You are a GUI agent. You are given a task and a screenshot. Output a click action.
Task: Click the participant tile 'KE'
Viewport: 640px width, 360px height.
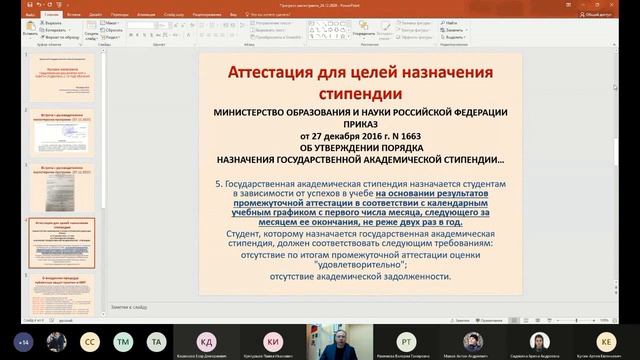606,342
